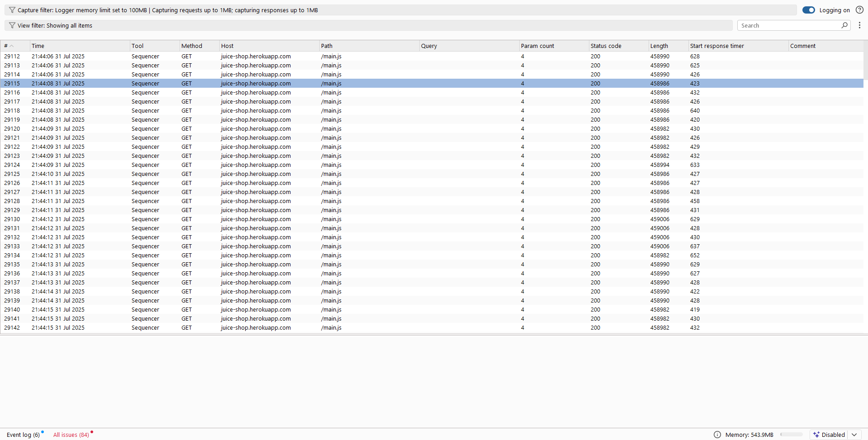Viewport: 868px width, 440px height.
Task: Expand the Disabled dropdown chevron
Action: coord(854,435)
